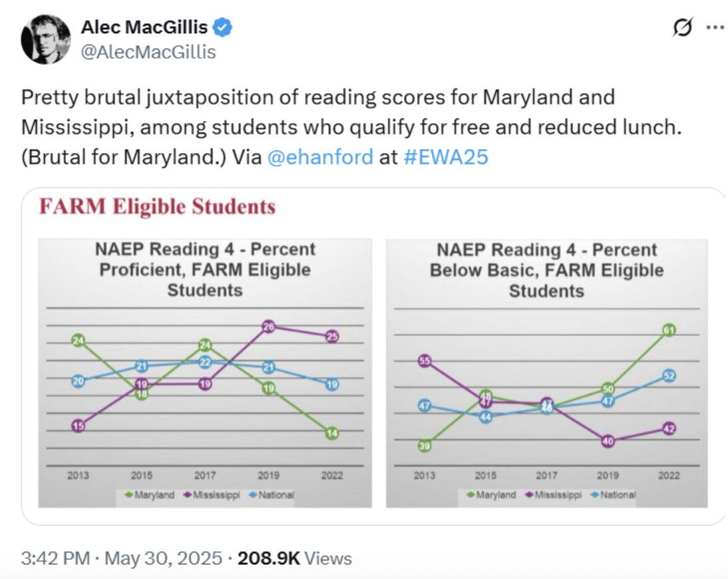
Task: Open the Grok slashed-circle icon
Action: click(683, 27)
